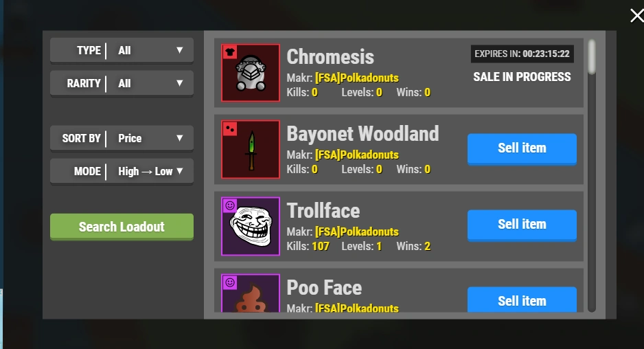Image resolution: width=644 pixels, height=349 pixels.
Task: Expand the SORT BY Price dropdown
Action: [x=122, y=139]
